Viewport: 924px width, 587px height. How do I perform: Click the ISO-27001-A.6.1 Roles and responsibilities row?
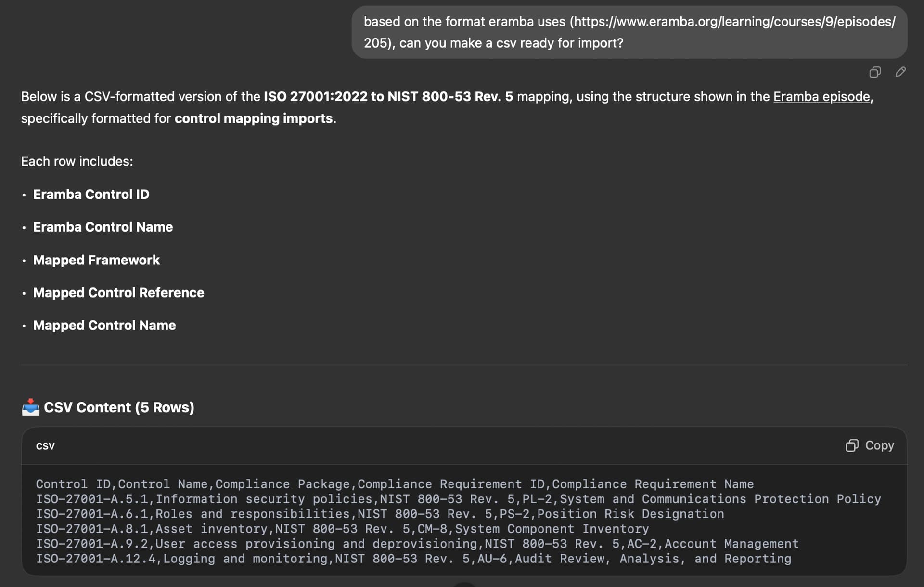pos(380,514)
